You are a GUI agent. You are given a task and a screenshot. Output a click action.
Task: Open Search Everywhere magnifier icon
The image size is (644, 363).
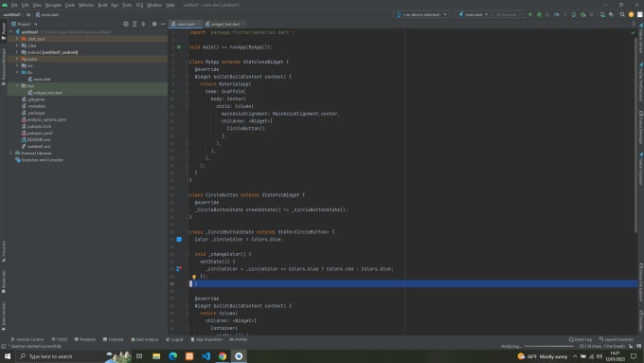622,14
